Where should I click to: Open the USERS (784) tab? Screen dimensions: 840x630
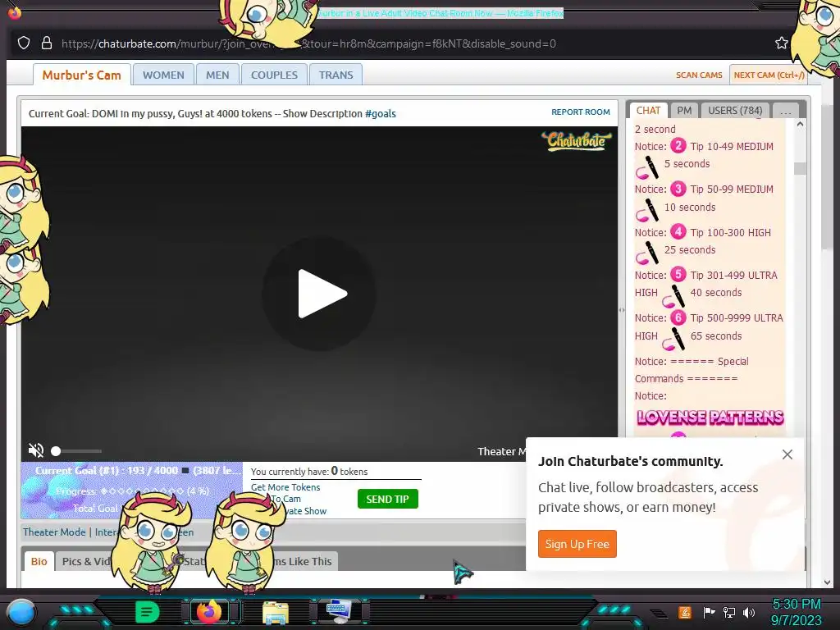735,111
